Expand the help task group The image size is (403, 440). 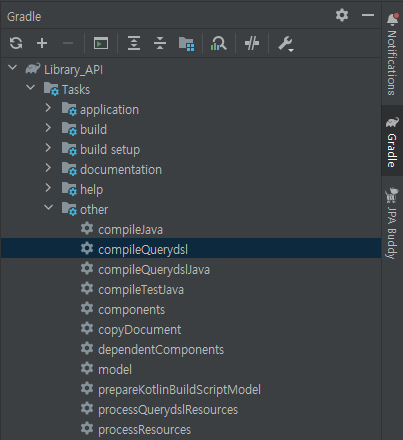[48, 188]
